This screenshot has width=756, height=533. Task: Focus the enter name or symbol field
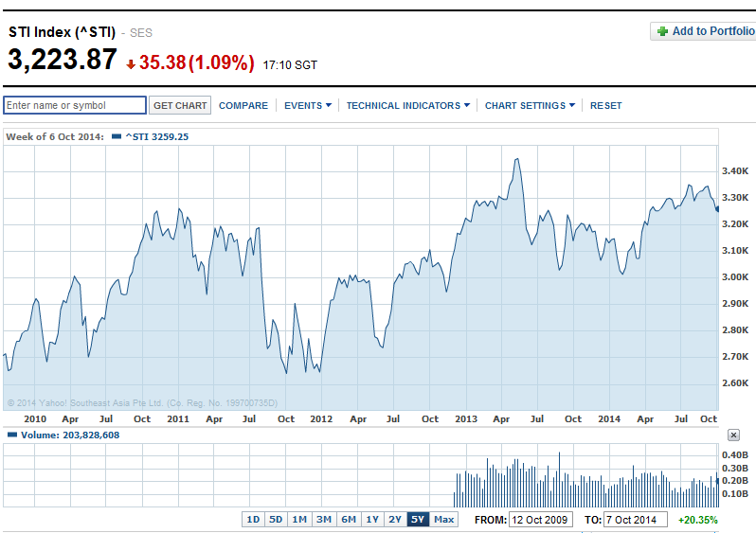coord(75,105)
